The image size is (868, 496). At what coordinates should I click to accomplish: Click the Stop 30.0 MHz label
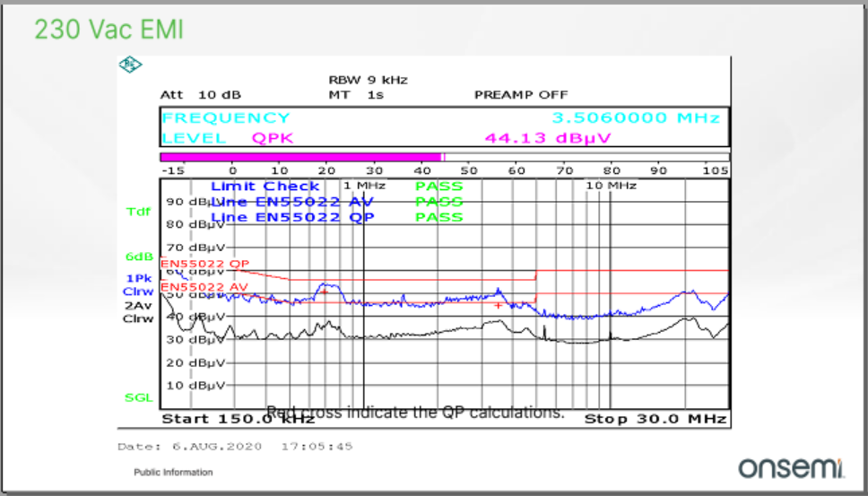[x=654, y=419]
